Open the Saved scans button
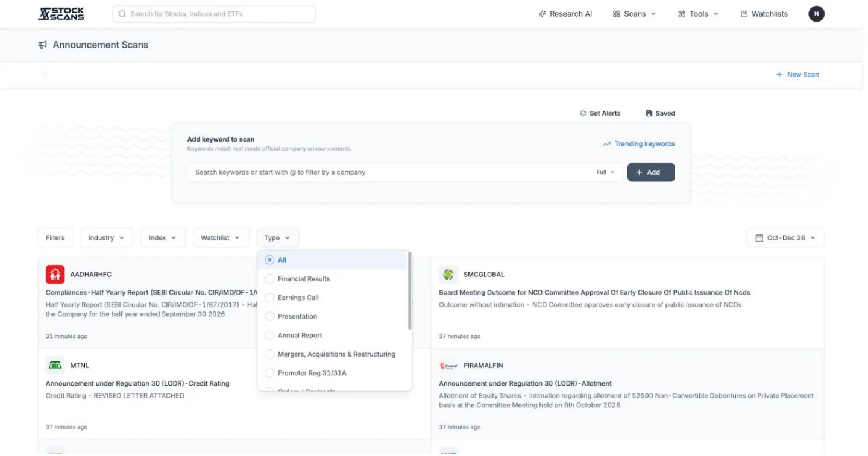The width and height of the screenshot is (868, 456). click(660, 113)
